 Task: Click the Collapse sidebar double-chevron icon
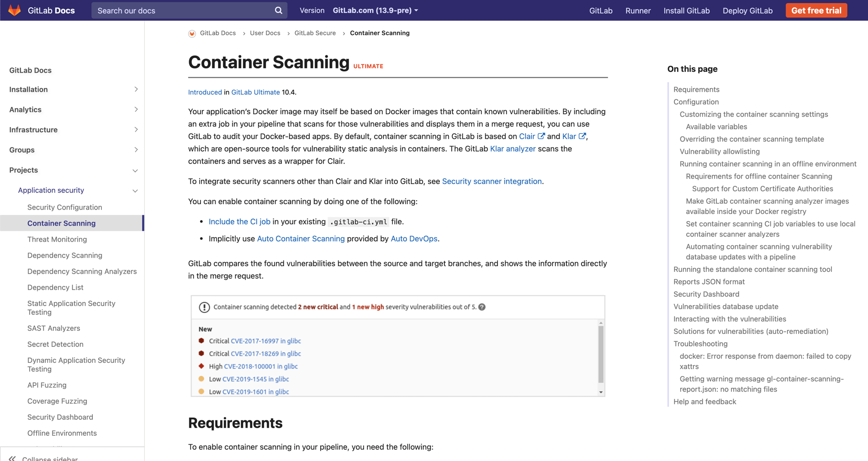(12, 458)
